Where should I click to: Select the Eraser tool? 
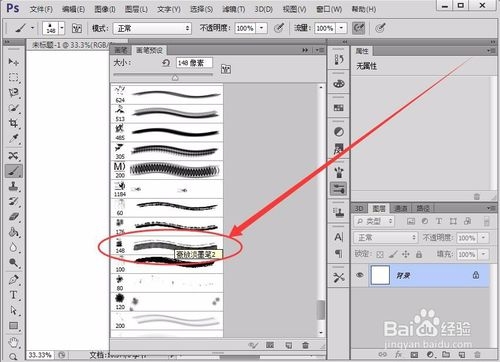click(13, 217)
